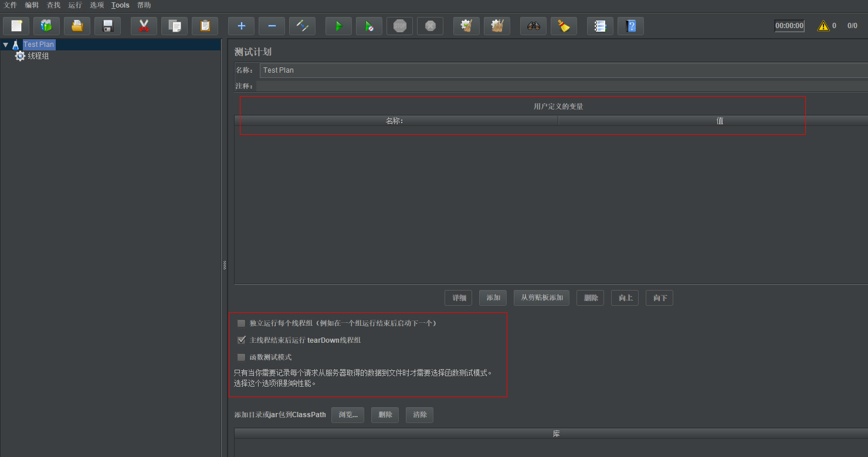Click the Paste clipboard icon
This screenshot has width=868, height=457.
coord(205,26)
